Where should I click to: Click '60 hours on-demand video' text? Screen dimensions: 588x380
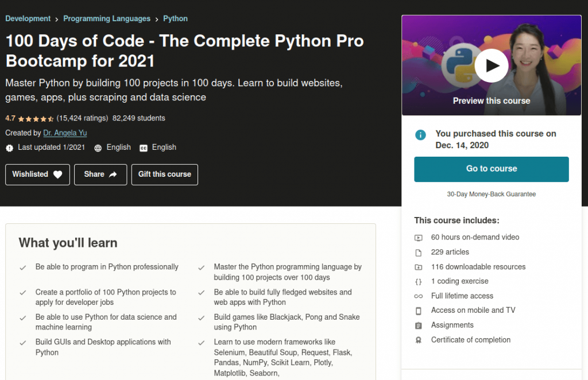(475, 237)
